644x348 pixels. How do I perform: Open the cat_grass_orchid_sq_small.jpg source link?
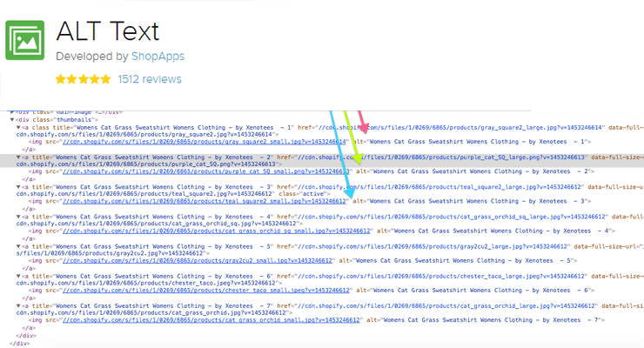(216, 231)
